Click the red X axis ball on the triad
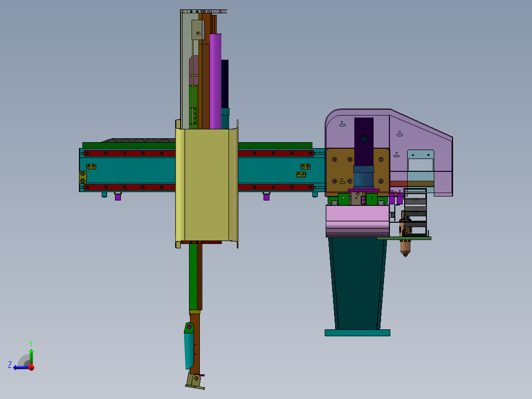The width and height of the screenshot is (532, 399). click(x=31, y=367)
